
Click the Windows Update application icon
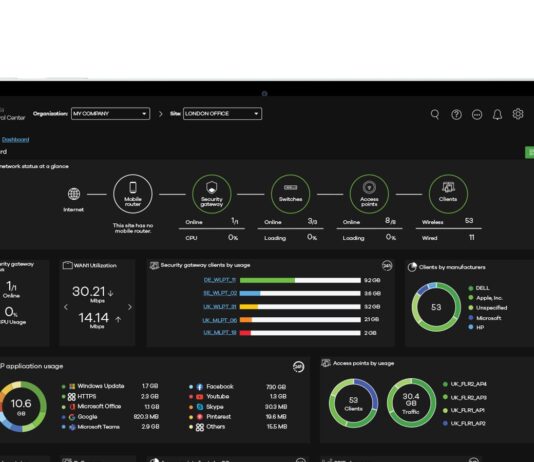coord(72,386)
